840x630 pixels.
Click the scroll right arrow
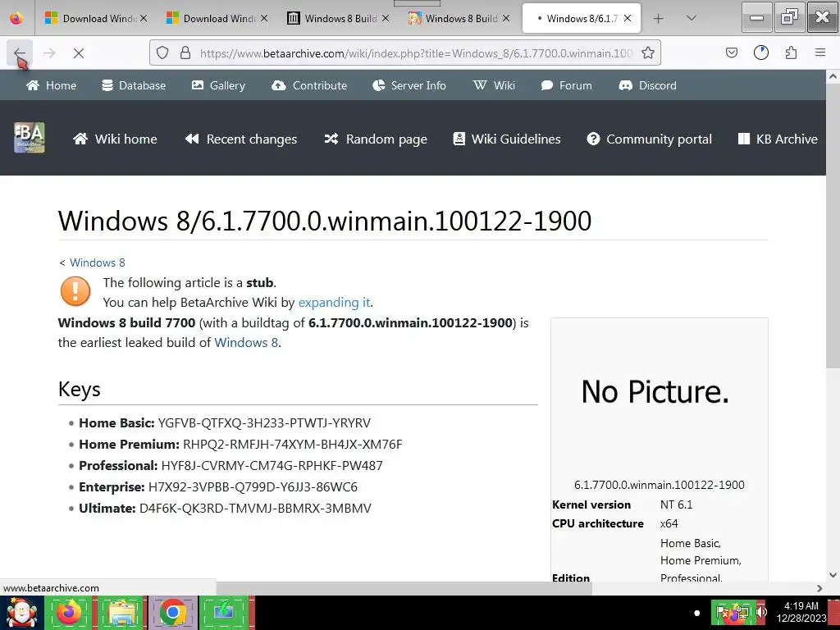coord(819,588)
